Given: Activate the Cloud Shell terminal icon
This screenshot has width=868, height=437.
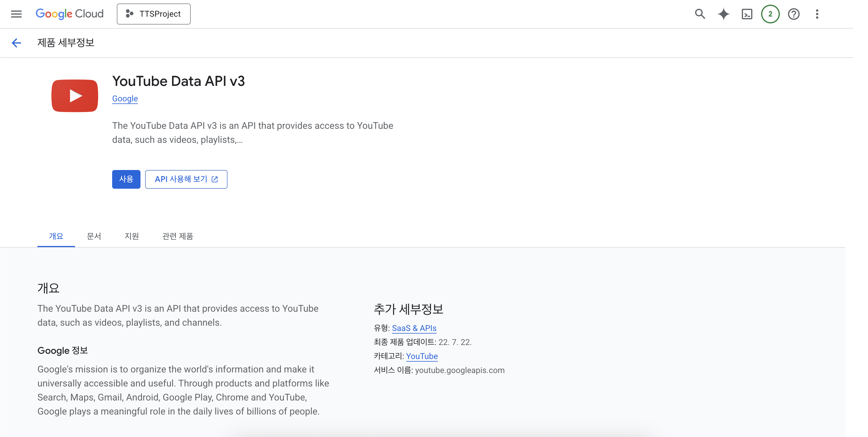Looking at the screenshot, I should tap(747, 14).
